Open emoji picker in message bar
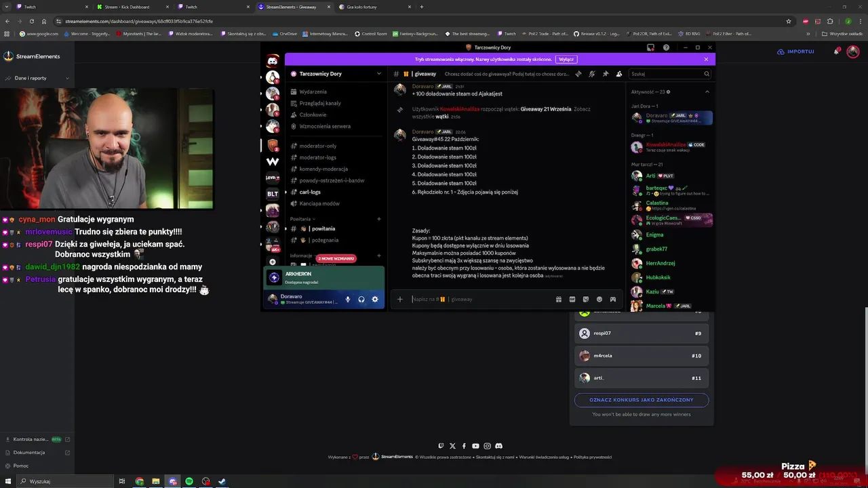This screenshot has width=868, height=488. point(599,299)
